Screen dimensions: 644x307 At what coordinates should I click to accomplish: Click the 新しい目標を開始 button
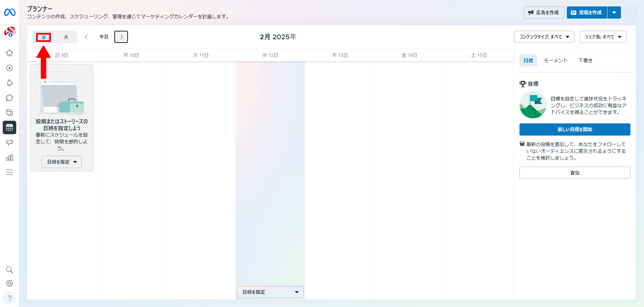[575, 129]
